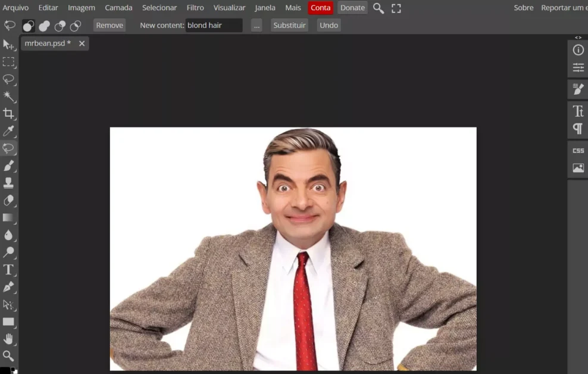Select the Clone Stamp tool
The width and height of the screenshot is (588, 374).
click(x=8, y=183)
